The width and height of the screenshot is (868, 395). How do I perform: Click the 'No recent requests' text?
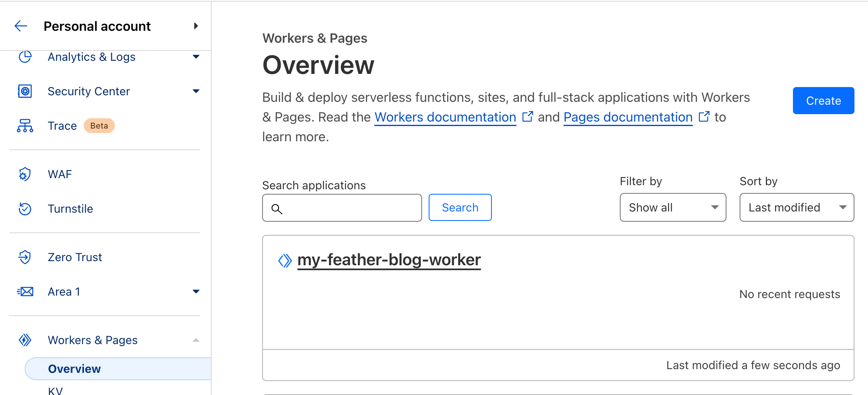point(790,294)
